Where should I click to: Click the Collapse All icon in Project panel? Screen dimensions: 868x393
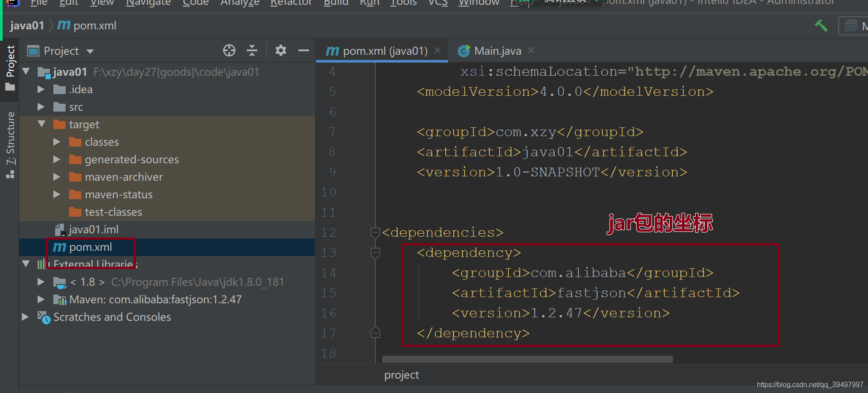[252, 51]
